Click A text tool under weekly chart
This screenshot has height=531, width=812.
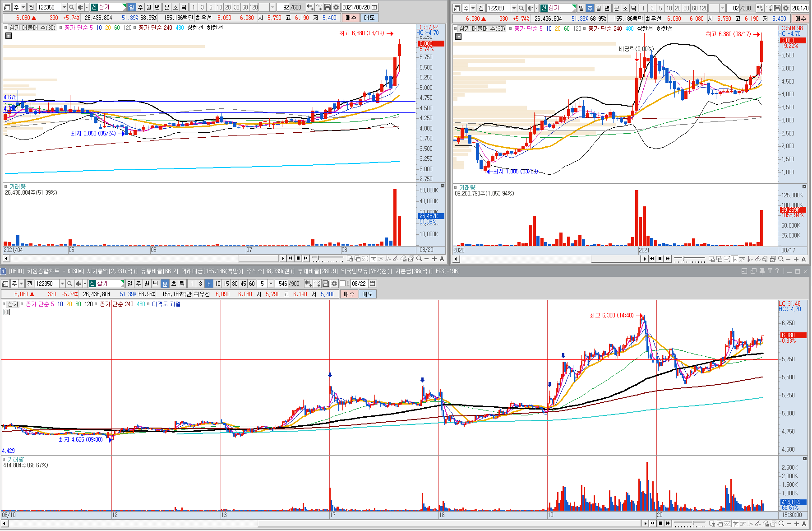(803, 259)
